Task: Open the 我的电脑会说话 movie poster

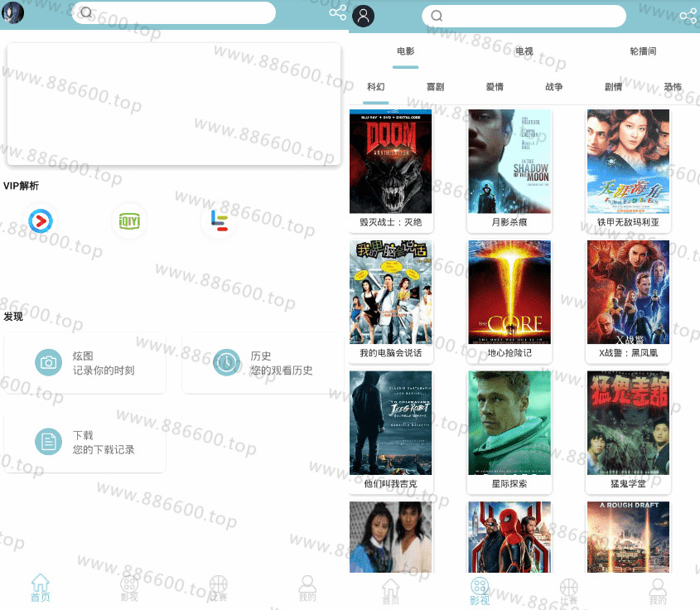Action: pyautogui.click(x=391, y=292)
